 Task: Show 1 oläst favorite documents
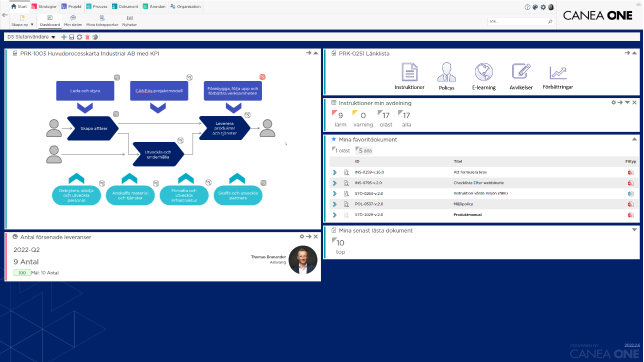pyautogui.click(x=341, y=150)
